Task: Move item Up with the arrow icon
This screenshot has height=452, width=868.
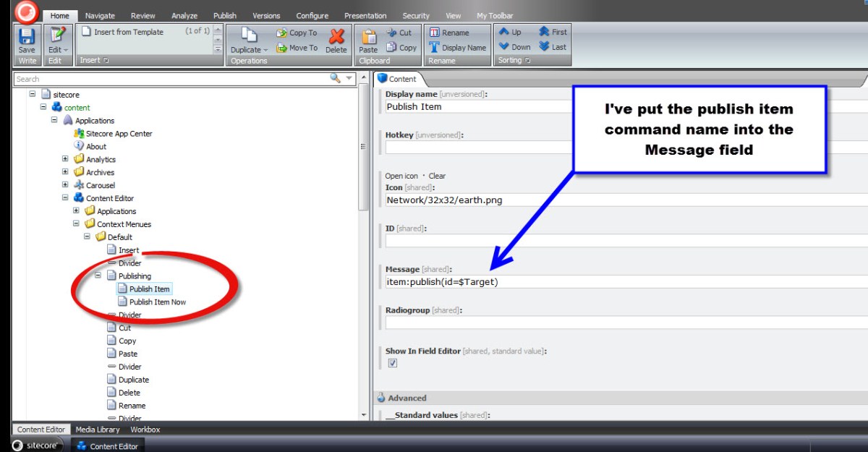Action: pyautogui.click(x=504, y=32)
